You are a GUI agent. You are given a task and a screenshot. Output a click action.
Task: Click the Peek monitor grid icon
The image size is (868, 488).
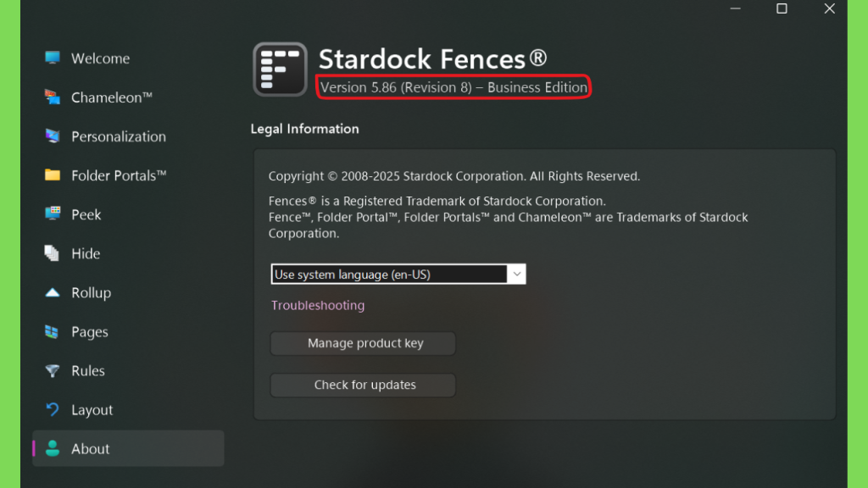coord(53,214)
